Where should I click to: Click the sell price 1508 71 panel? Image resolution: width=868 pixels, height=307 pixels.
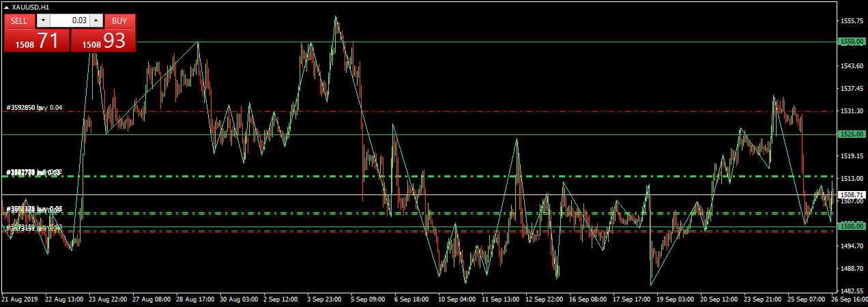37,40
